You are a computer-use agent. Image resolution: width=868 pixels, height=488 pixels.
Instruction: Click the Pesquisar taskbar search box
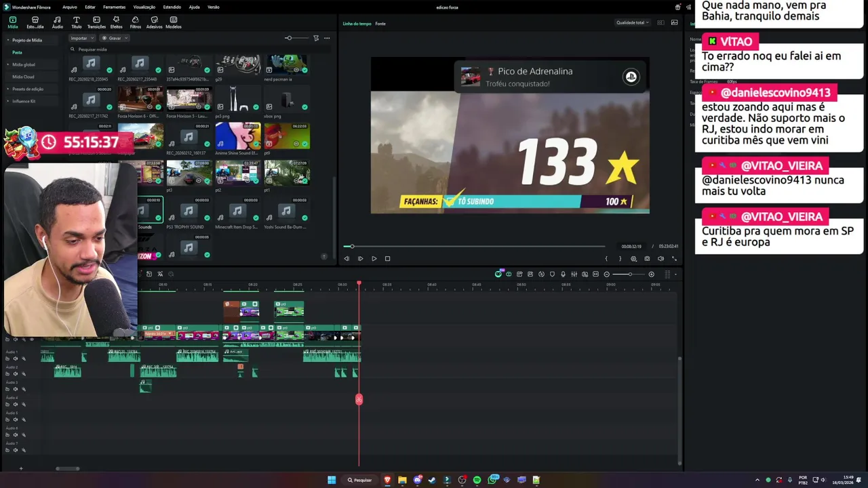click(x=359, y=480)
